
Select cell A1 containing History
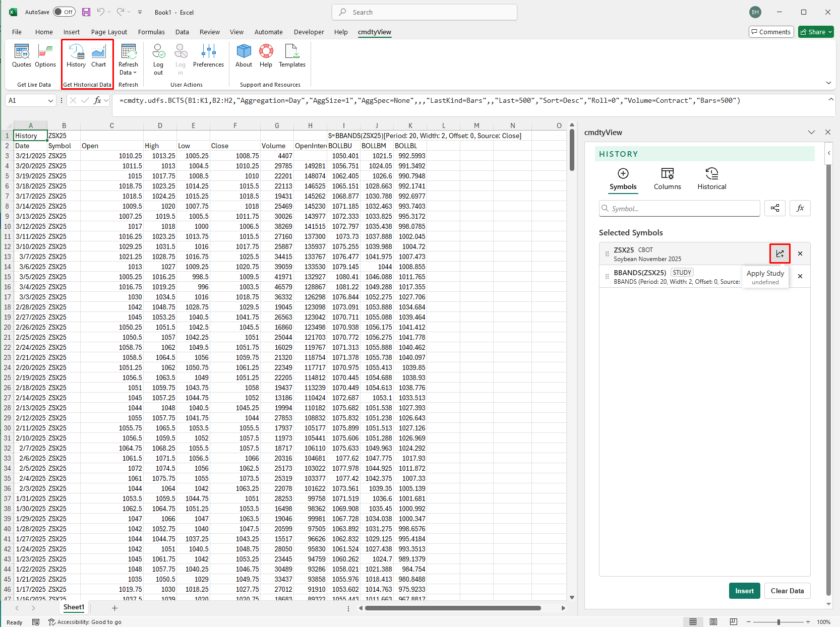[x=30, y=136]
